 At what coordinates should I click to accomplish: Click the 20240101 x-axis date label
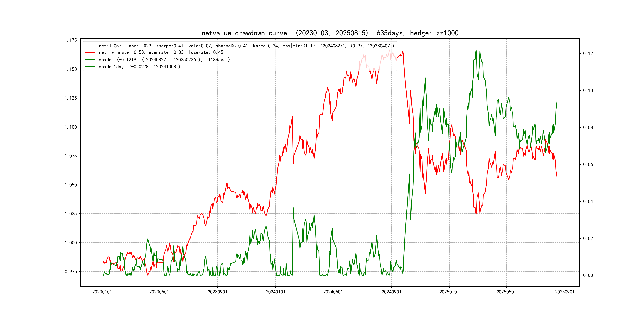275,292
